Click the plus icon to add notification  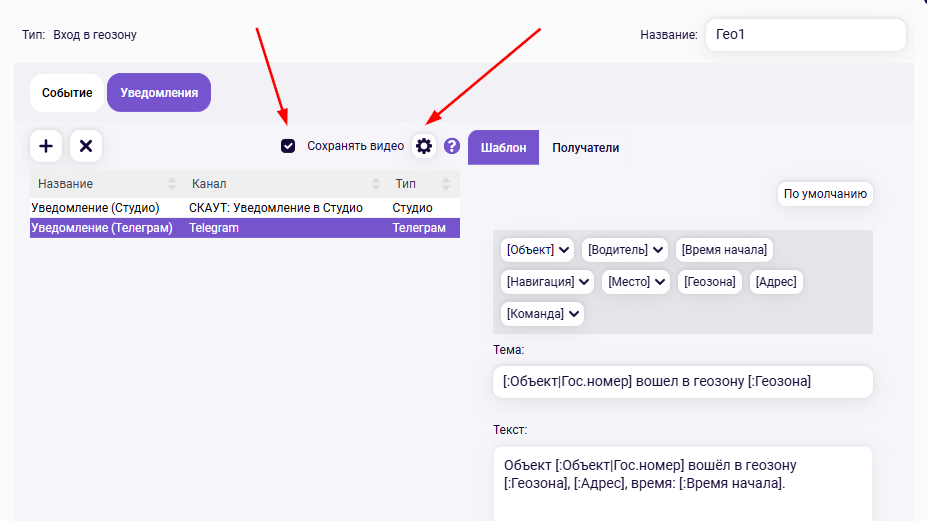pos(46,146)
